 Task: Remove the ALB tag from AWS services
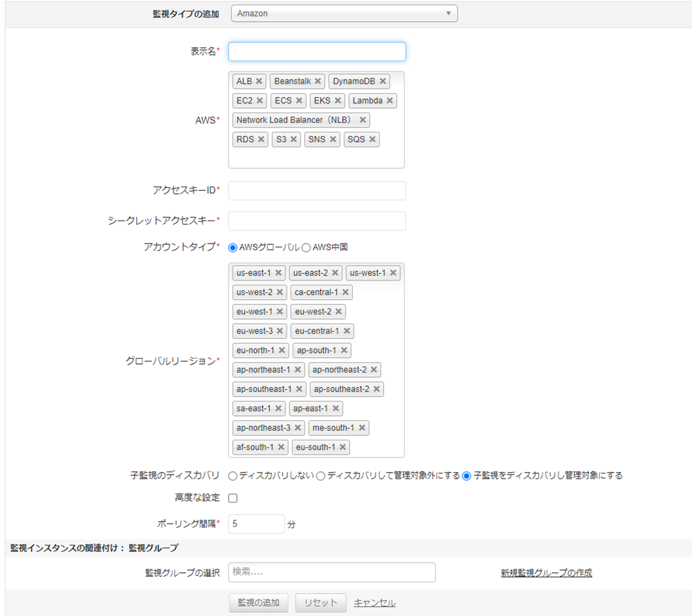(259, 81)
